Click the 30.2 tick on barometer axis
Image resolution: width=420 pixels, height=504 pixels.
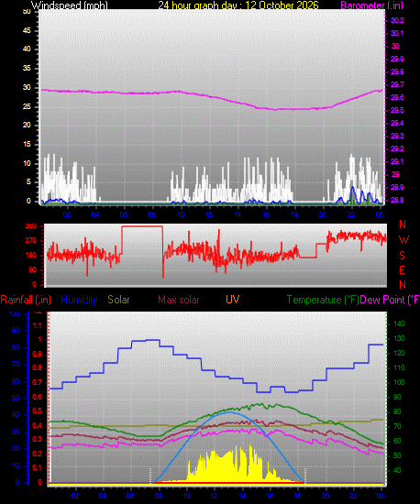click(x=397, y=20)
